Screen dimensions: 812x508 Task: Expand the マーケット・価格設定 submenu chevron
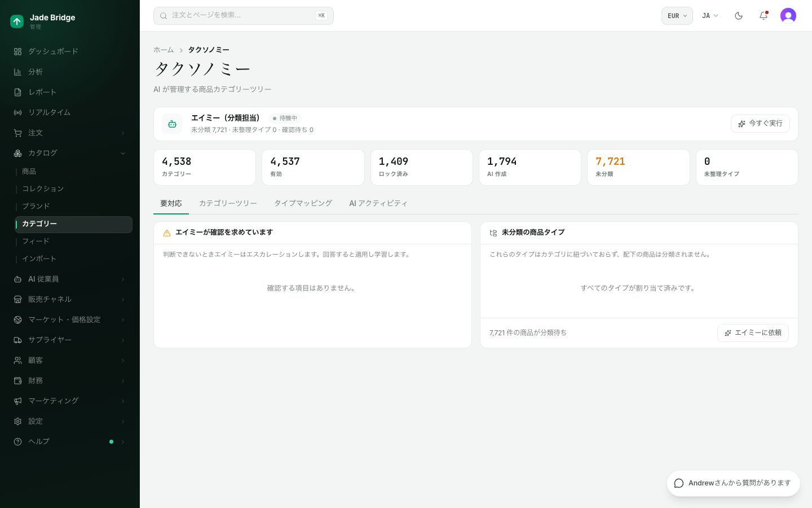point(123,319)
